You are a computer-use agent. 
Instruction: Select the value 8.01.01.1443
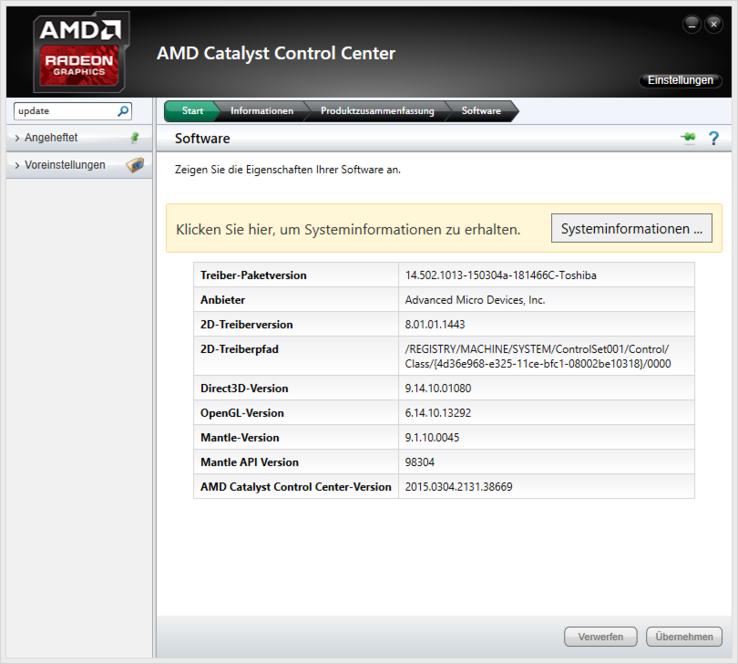[435, 324]
